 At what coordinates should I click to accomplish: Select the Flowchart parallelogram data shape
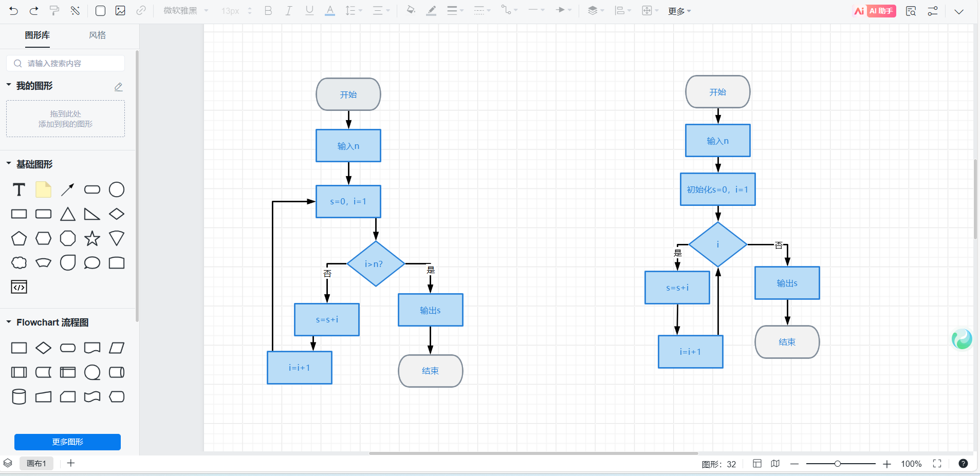117,348
